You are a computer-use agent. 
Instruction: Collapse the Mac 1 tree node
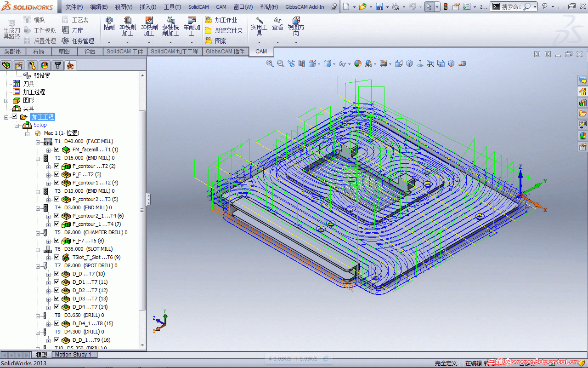coord(28,133)
